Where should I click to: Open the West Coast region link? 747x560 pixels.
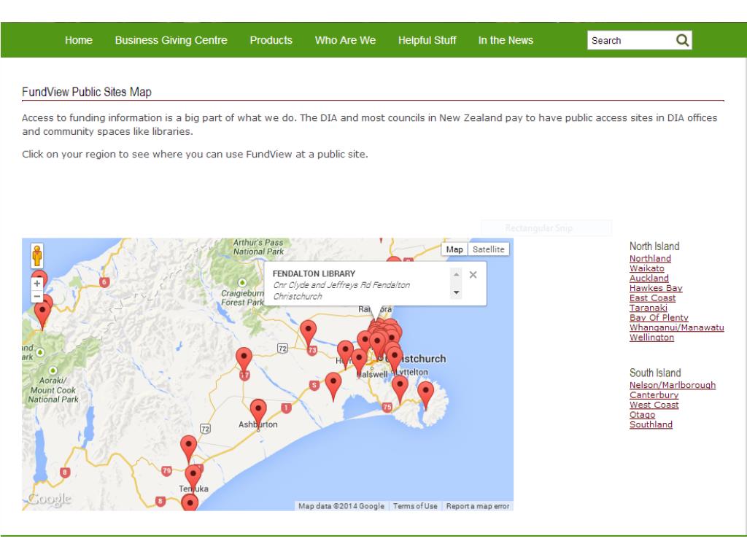click(x=654, y=405)
